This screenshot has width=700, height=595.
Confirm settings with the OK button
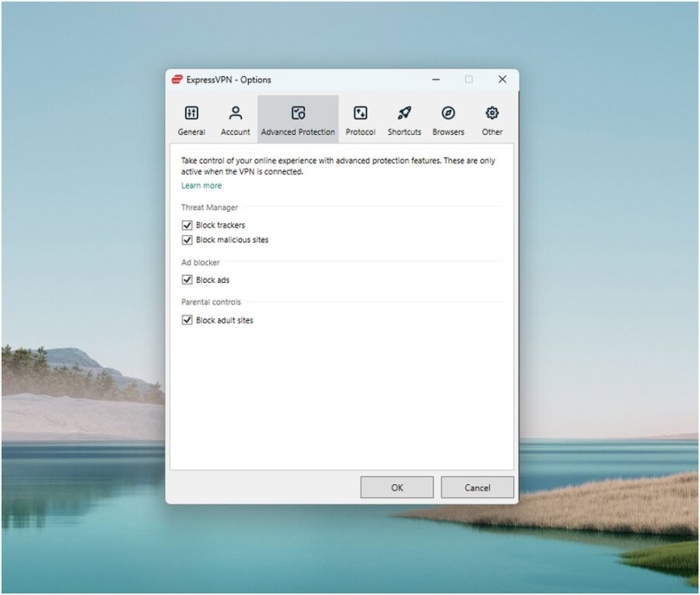pos(397,487)
